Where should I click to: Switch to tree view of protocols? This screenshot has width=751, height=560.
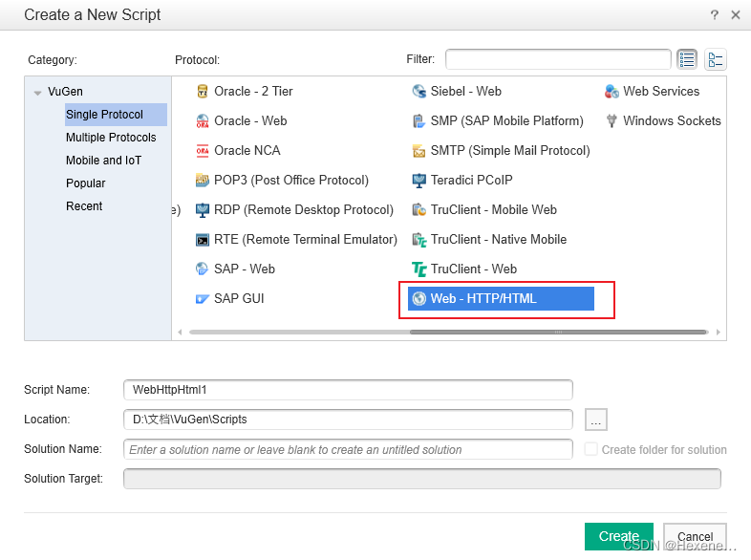[x=716, y=59]
